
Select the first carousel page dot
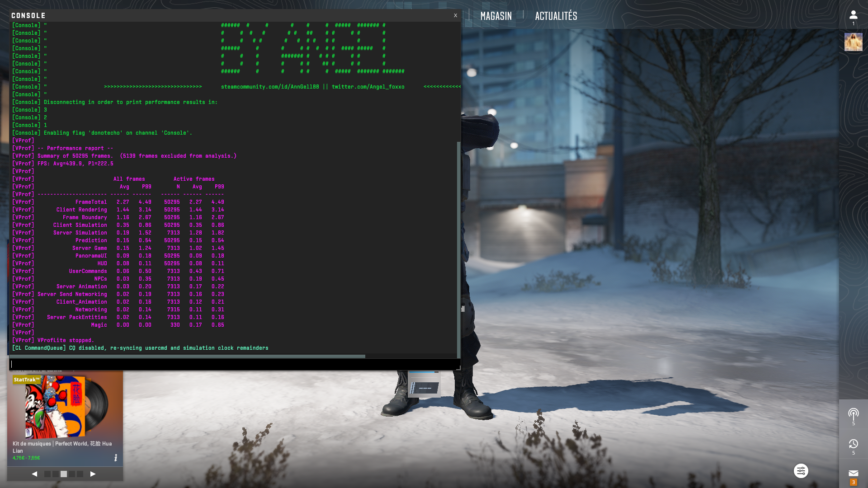(47, 474)
